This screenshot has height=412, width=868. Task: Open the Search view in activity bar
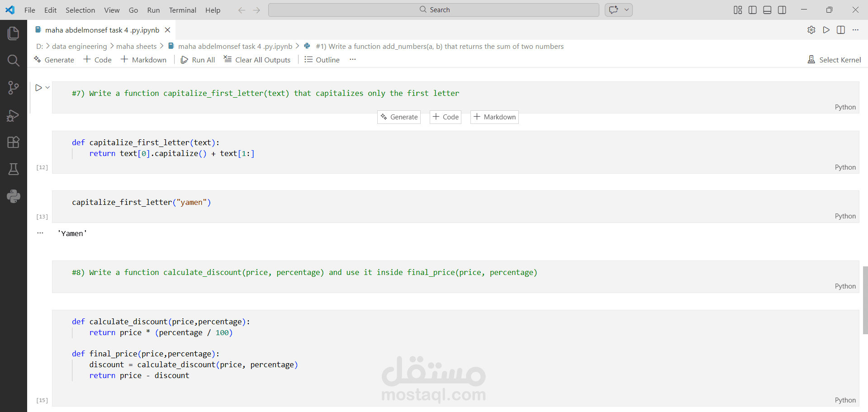13,61
